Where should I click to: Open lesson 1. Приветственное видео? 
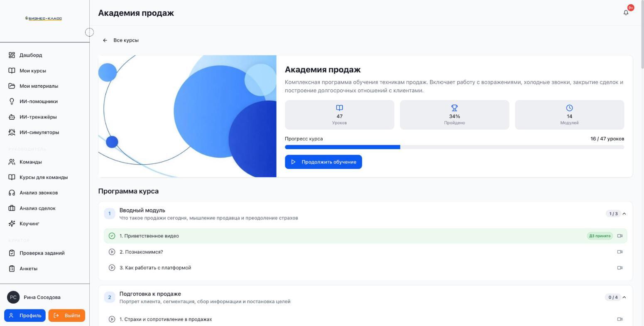pyautogui.click(x=365, y=236)
